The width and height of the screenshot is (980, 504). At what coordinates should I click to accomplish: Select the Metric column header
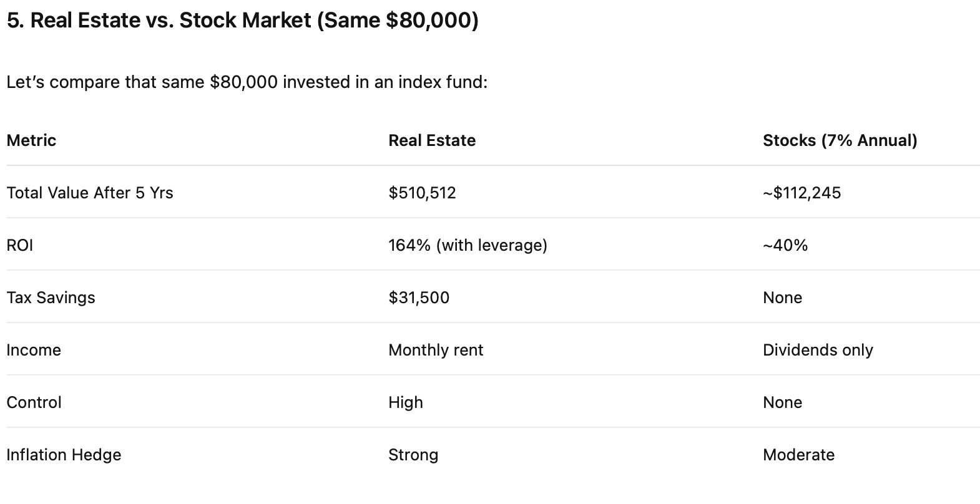pos(31,140)
